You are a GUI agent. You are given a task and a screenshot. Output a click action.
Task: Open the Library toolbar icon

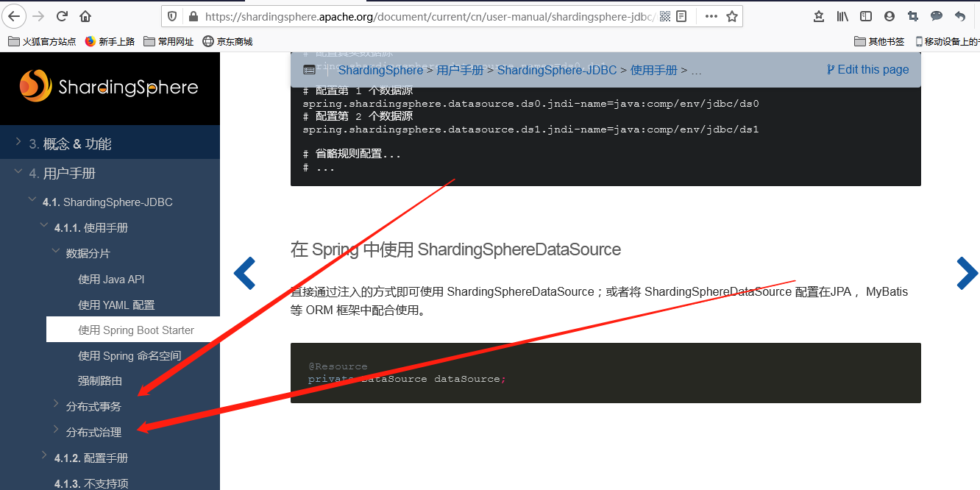(843, 16)
